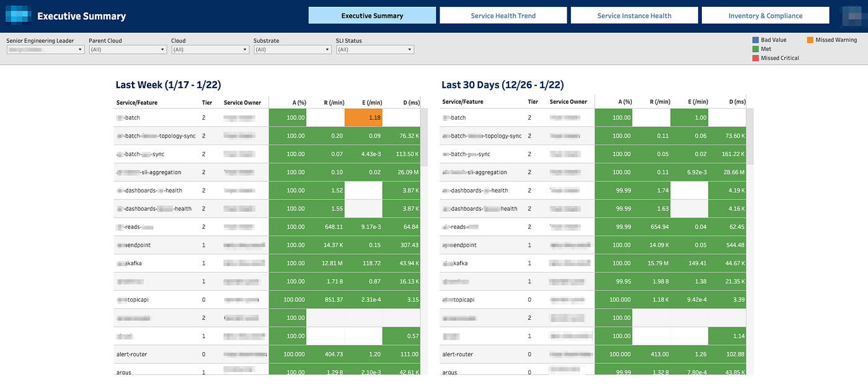Select the 404.73 cell
This screenshot has width=868, height=388.
pyautogui.click(x=325, y=355)
